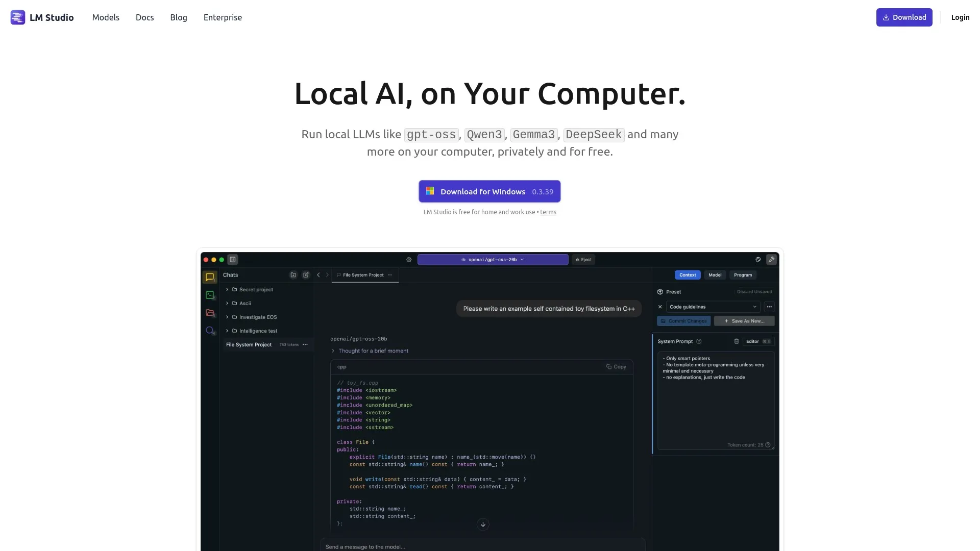
Task: Switch to the Model tab
Action: coord(715,275)
